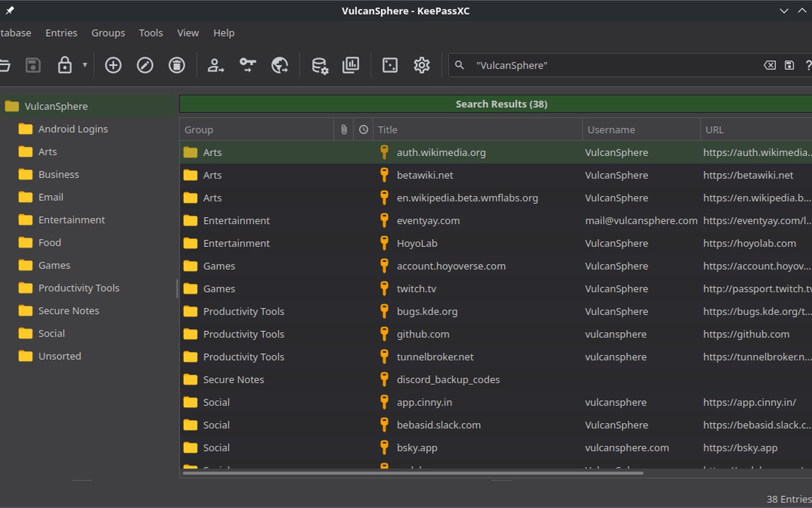
Task: Sort entries by the Group column header
Action: pos(256,130)
